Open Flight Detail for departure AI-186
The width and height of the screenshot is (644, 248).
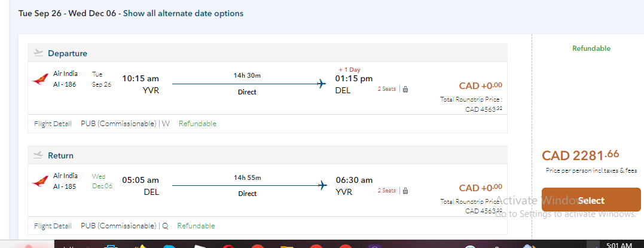(x=53, y=124)
